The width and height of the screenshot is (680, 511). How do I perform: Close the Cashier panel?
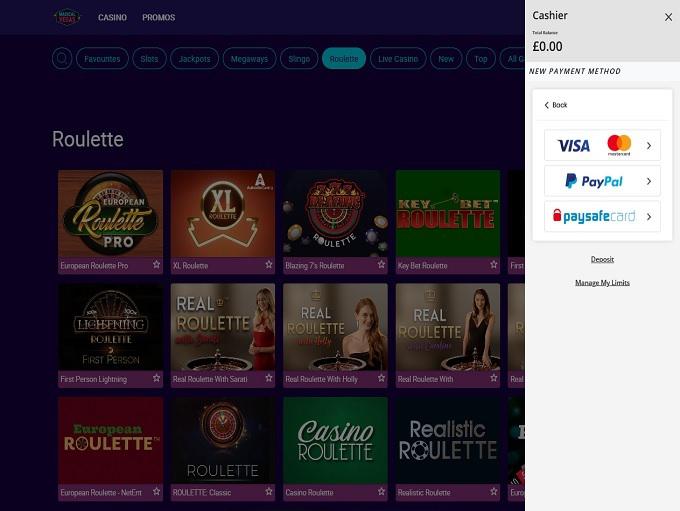pyautogui.click(x=668, y=17)
